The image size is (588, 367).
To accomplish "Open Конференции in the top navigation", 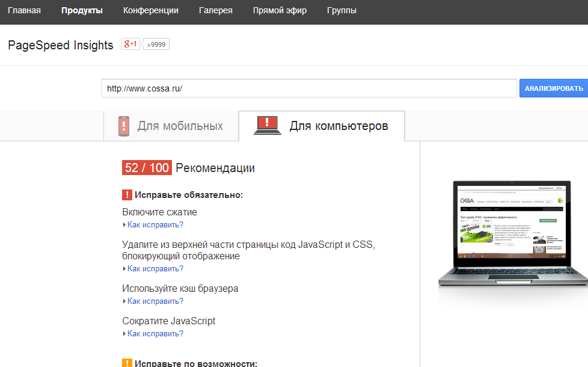I will pos(151,10).
